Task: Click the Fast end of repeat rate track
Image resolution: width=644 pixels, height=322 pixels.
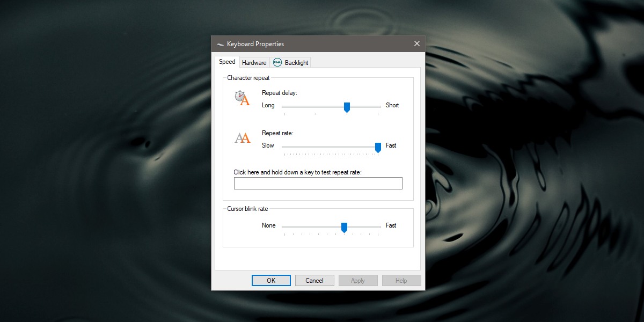Action: point(380,147)
